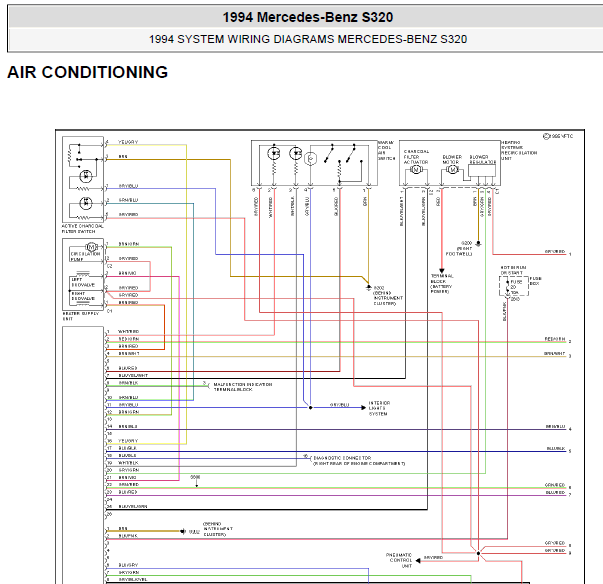This screenshot has height=584, width=603.
Task: Click 'BLU/BLK 5' off-page reference at right edge
Action: (x=559, y=449)
